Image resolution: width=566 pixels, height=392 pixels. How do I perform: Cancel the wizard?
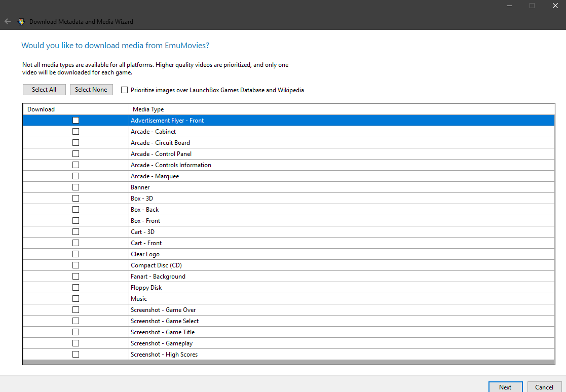[544, 387]
